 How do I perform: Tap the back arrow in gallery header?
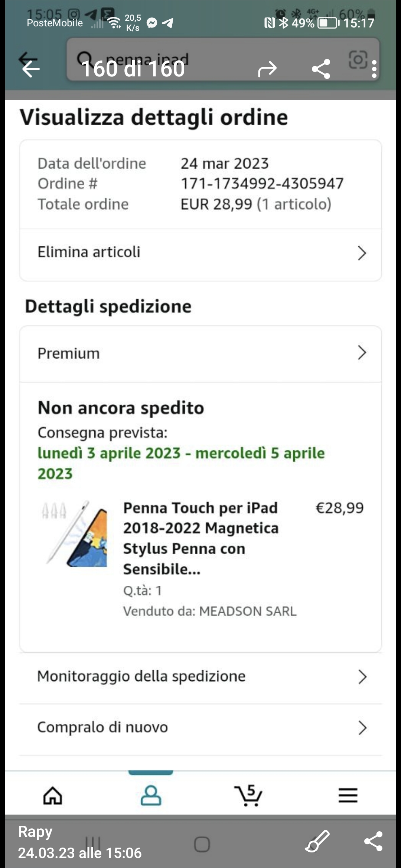coord(30,69)
